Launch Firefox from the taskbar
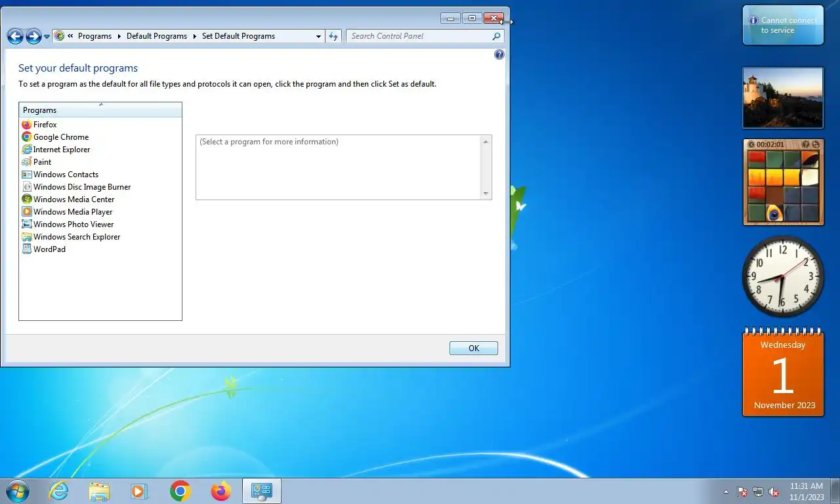The image size is (840, 504). pyautogui.click(x=220, y=491)
